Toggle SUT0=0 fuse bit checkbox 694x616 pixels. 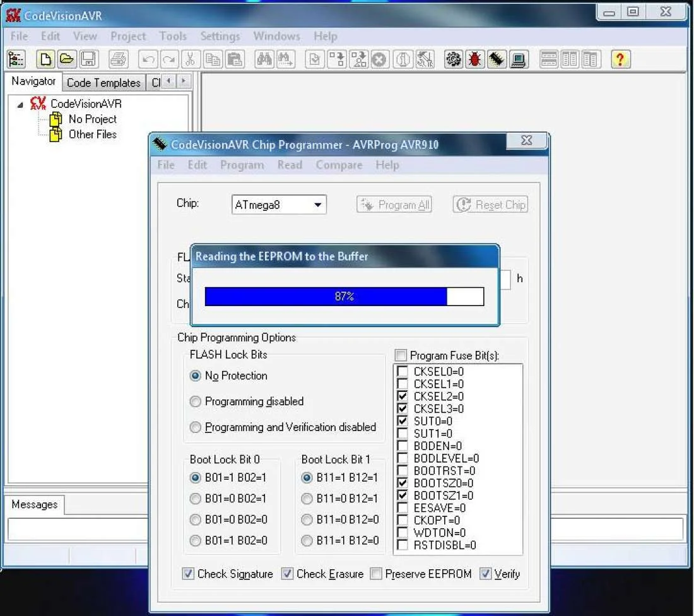[x=403, y=421]
